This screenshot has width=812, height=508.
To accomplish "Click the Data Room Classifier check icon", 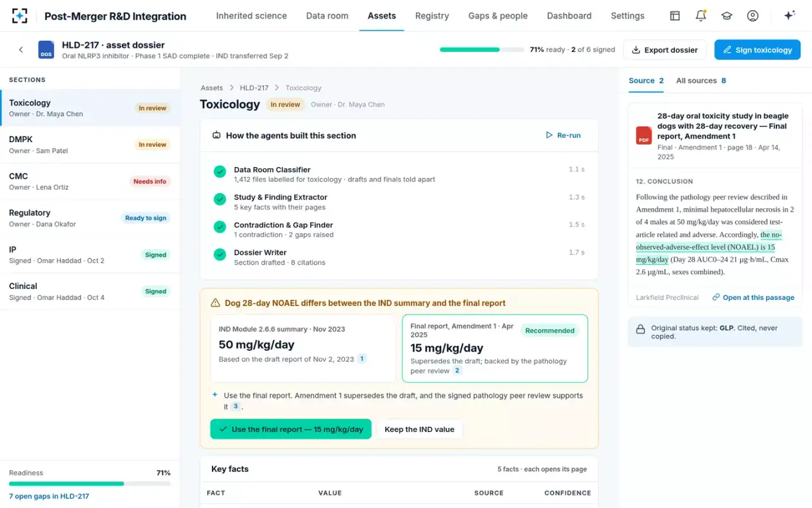I will point(220,171).
